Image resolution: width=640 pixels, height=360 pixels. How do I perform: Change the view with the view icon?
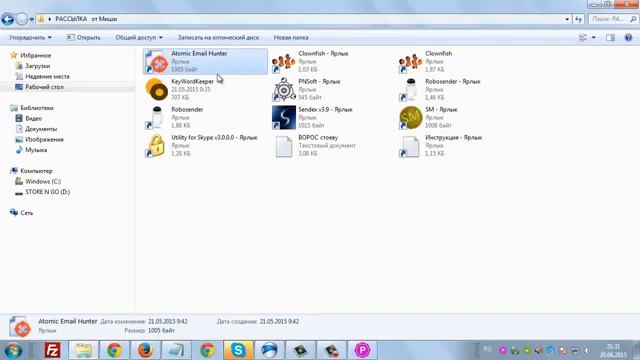[x=583, y=38]
